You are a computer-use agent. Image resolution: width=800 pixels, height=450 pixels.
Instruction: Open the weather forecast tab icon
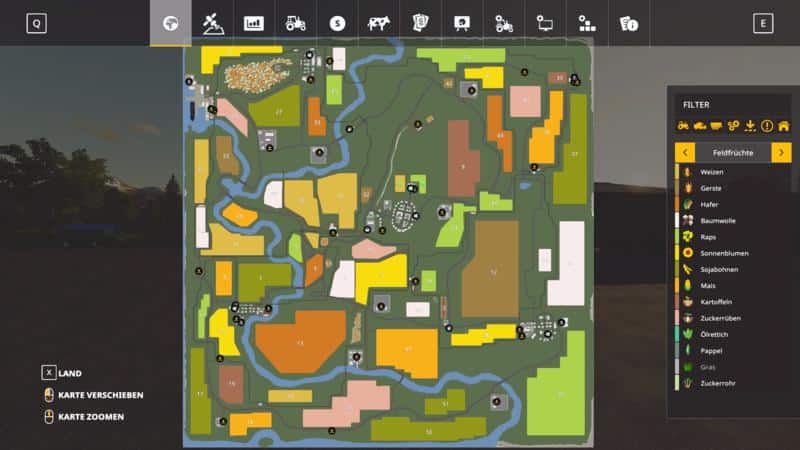(212, 23)
